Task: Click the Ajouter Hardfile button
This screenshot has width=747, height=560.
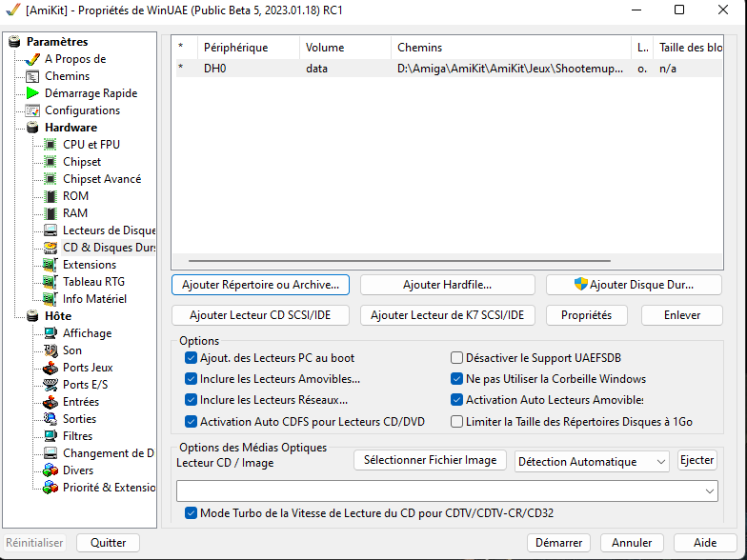Action: click(448, 285)
